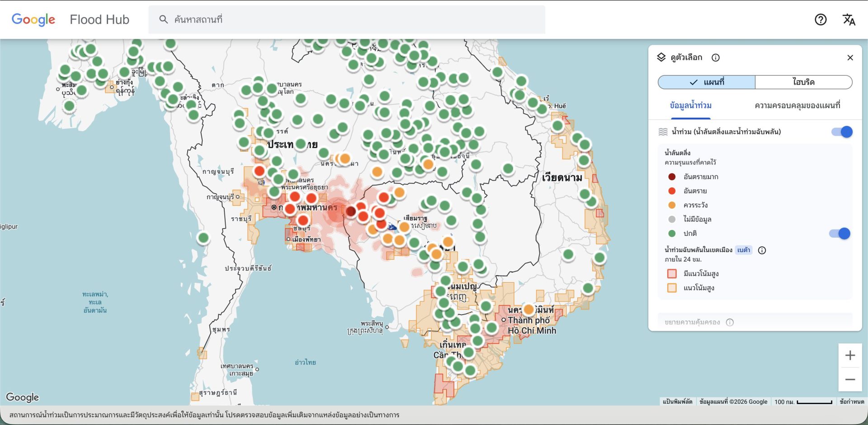Click the ชุมพร map label

click(x=222, y=329)
